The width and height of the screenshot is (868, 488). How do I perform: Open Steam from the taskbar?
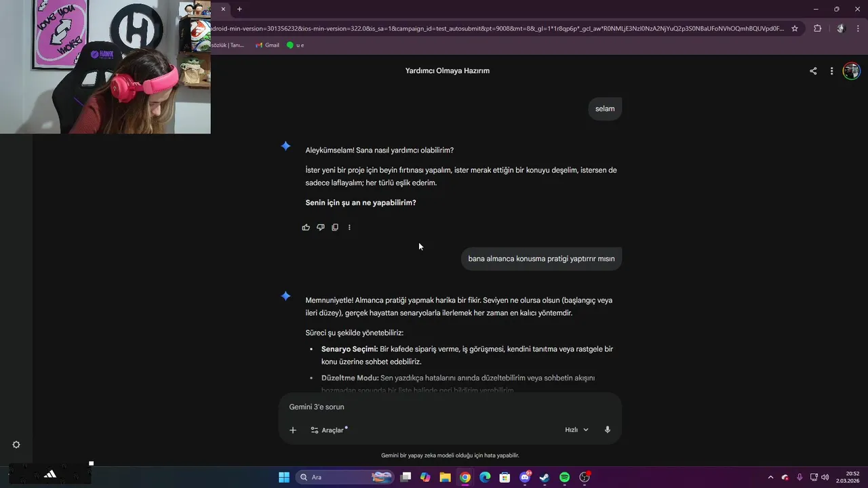coord(545,477)
